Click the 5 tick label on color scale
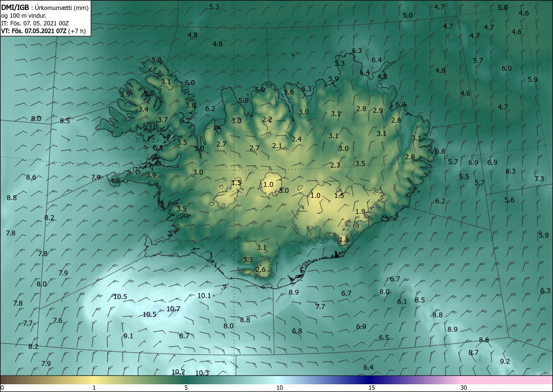Screen dimensions: 553x392 (x=186, y=388)
